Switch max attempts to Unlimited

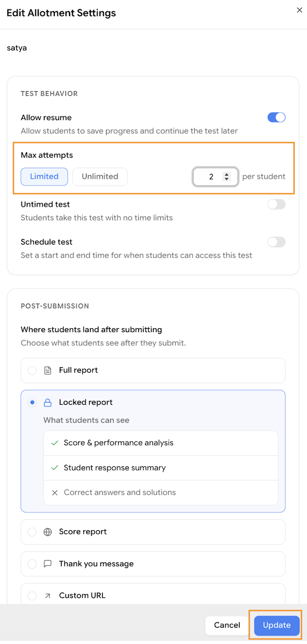(100, 177)
